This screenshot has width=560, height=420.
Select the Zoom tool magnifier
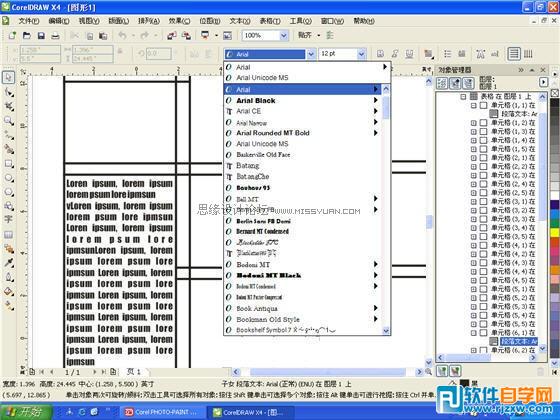click(x=9, y=121)
